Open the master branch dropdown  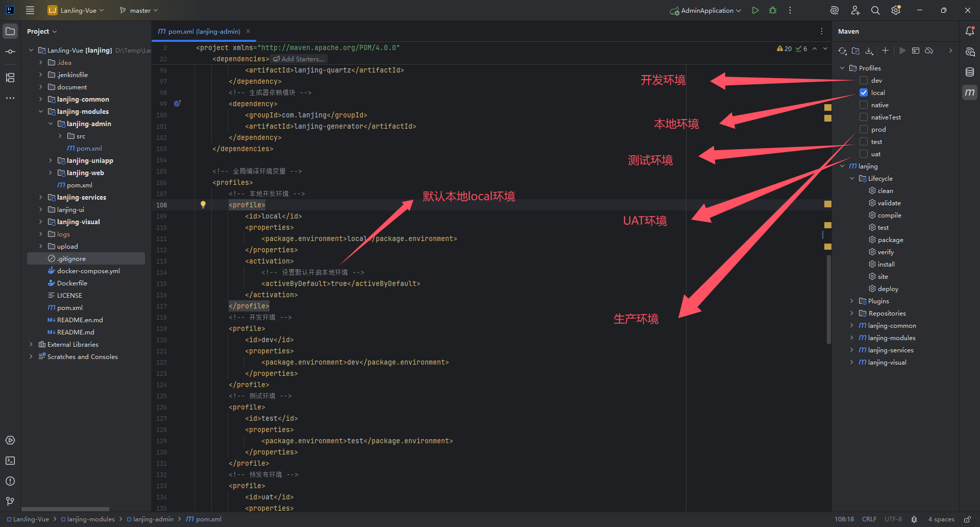pos(139,10)
